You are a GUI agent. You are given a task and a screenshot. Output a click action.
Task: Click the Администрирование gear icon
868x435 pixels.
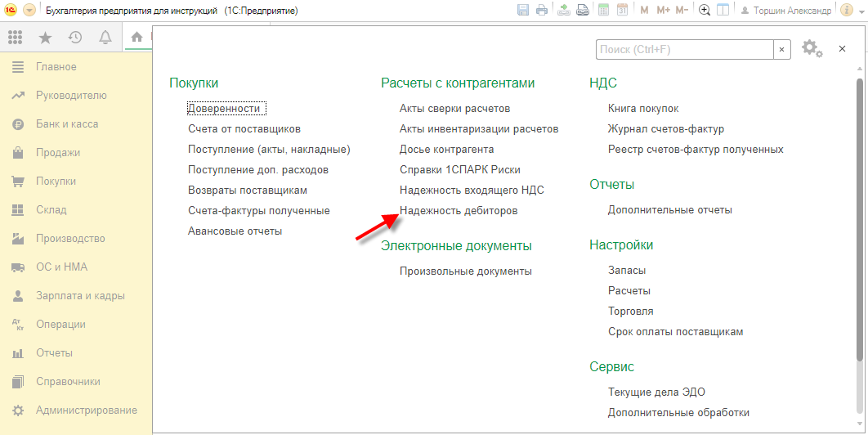(x=18, y=410)
